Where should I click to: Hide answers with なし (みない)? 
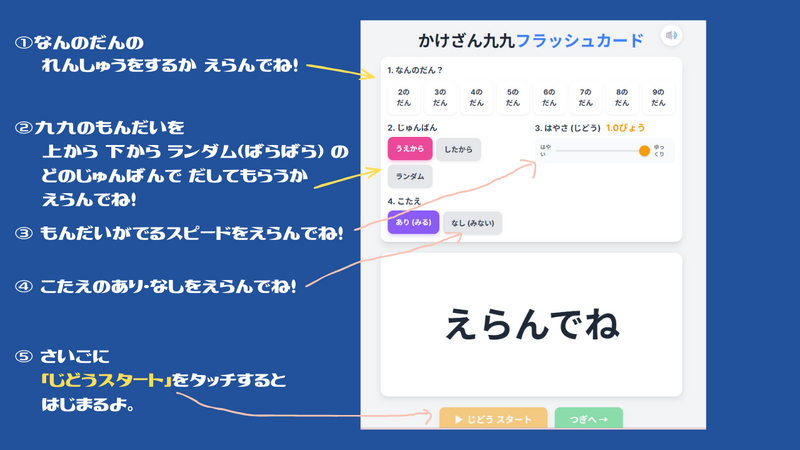tap(472, 222)
